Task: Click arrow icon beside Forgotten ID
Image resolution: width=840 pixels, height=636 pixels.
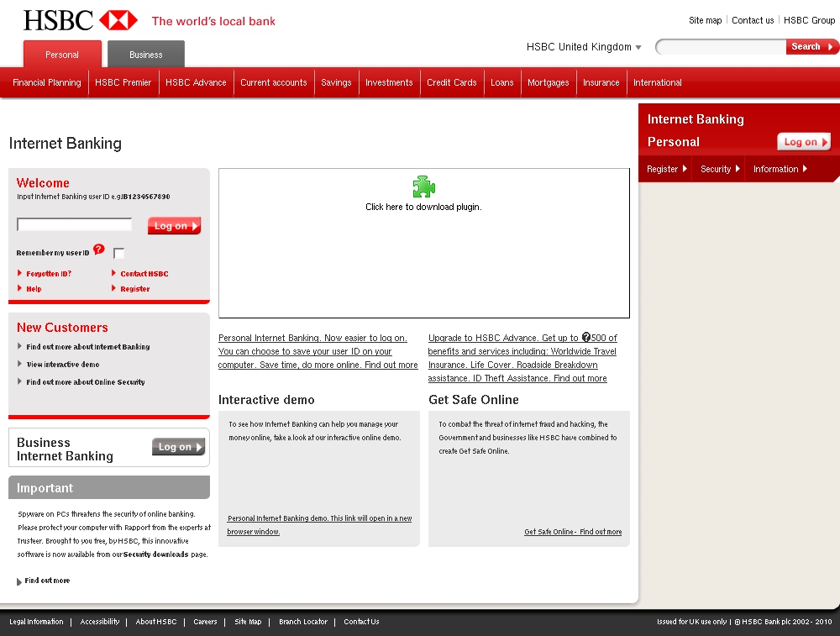Action: point(20,273)
